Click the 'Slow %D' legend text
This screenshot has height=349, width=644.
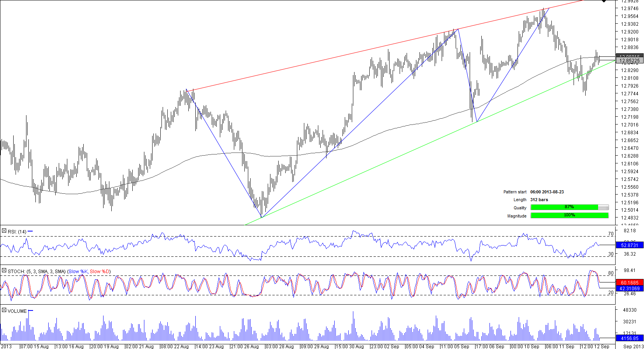tap(100, 271)
